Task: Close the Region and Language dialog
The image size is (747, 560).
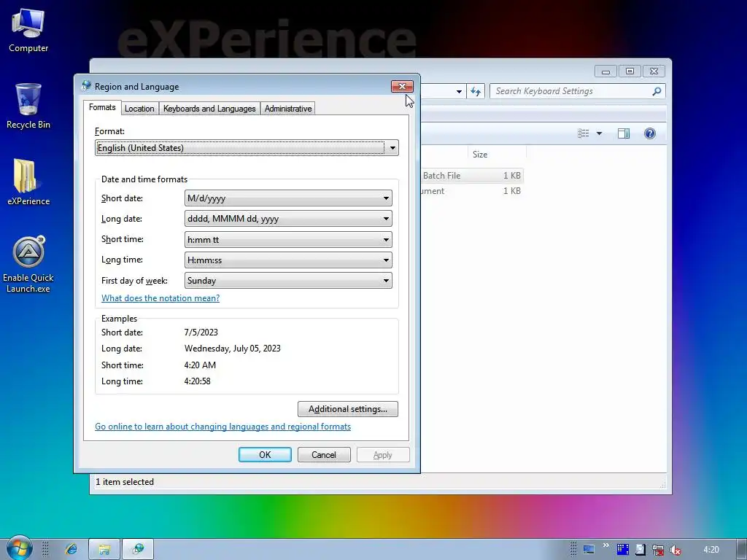Action: tap(402, 86)
